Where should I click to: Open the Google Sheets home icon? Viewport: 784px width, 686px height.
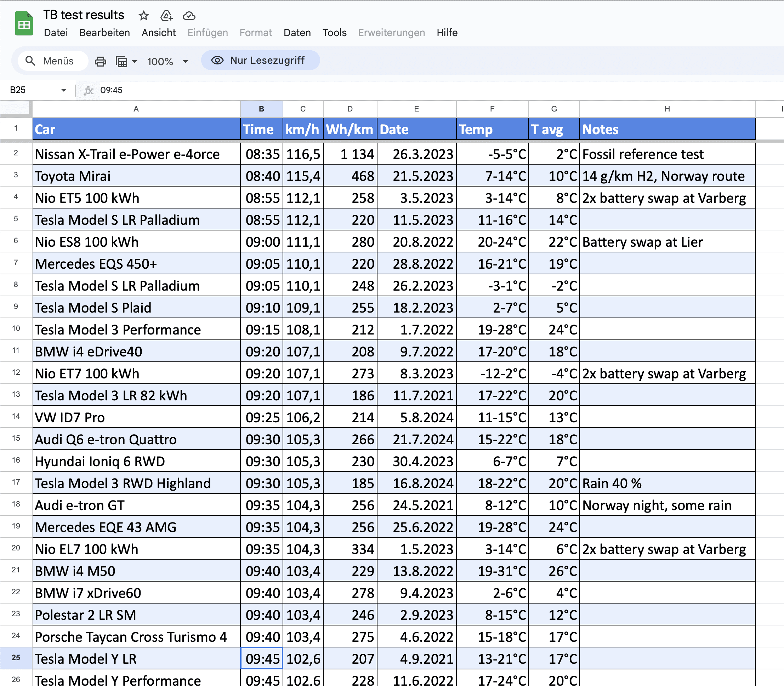[24, 23]
